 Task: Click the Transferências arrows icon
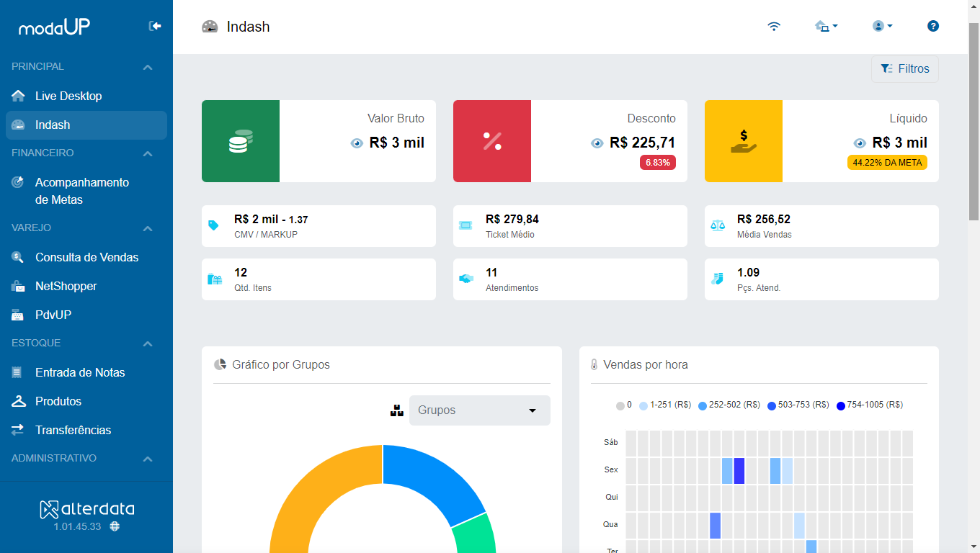[18, 430]
